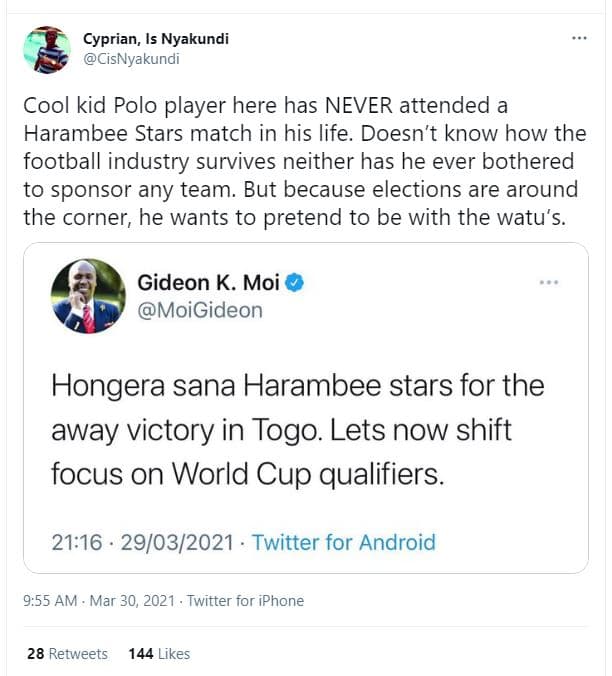Click the blue verified badge
This screenshot has width=612, height=676.
click(x=295, y=283)
